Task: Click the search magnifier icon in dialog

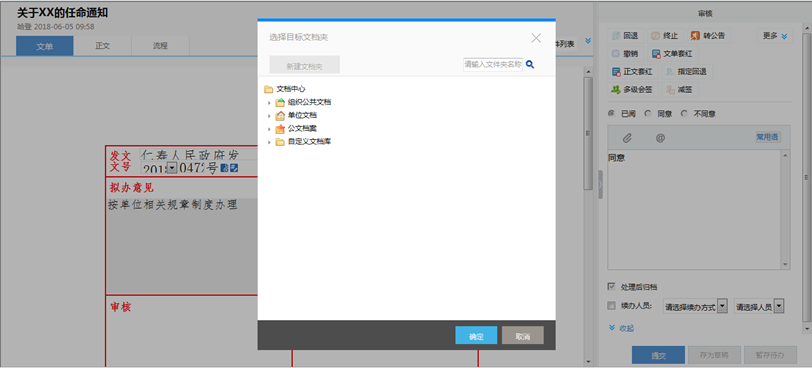Action: click(530, 64)
